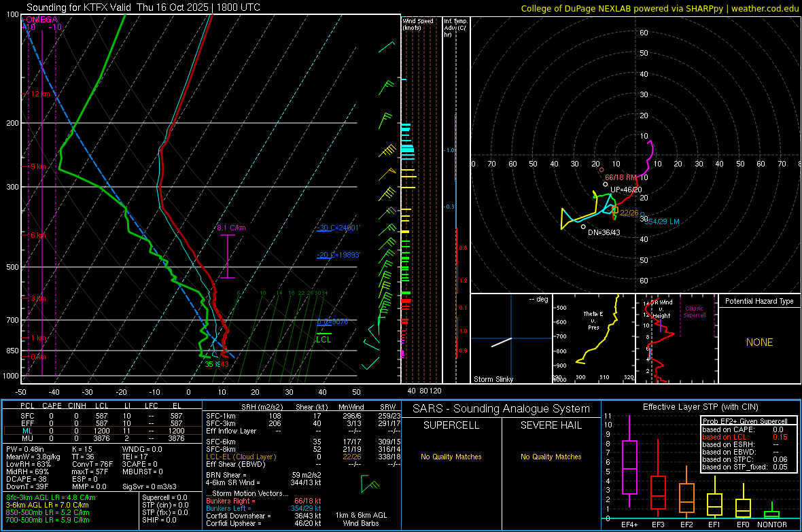This screenshot has height=532, width=802.
Task: Click the '66/18 RM' hodograph label
Action: 621,177
